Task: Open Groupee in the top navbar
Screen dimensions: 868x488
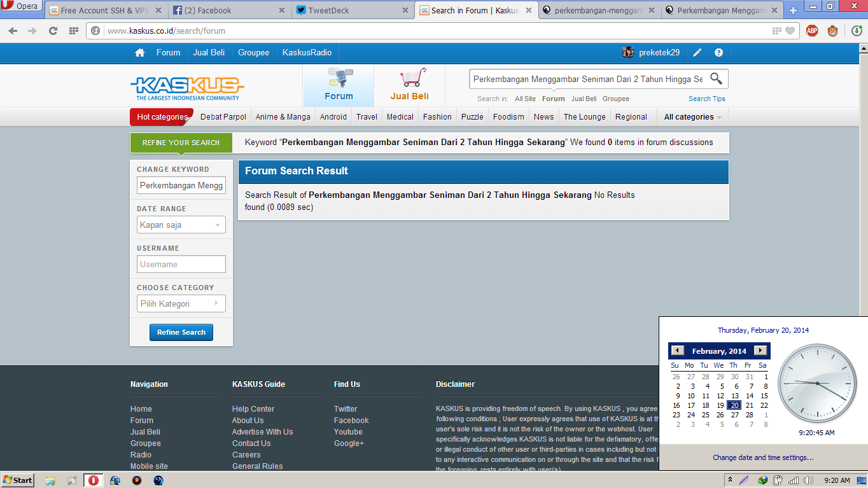Action: (253, 53)
